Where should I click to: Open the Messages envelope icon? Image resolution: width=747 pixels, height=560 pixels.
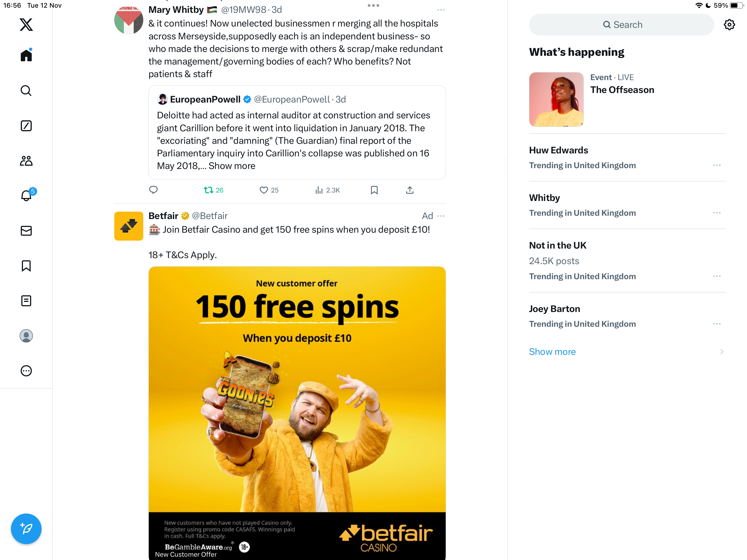click(26, 231)
